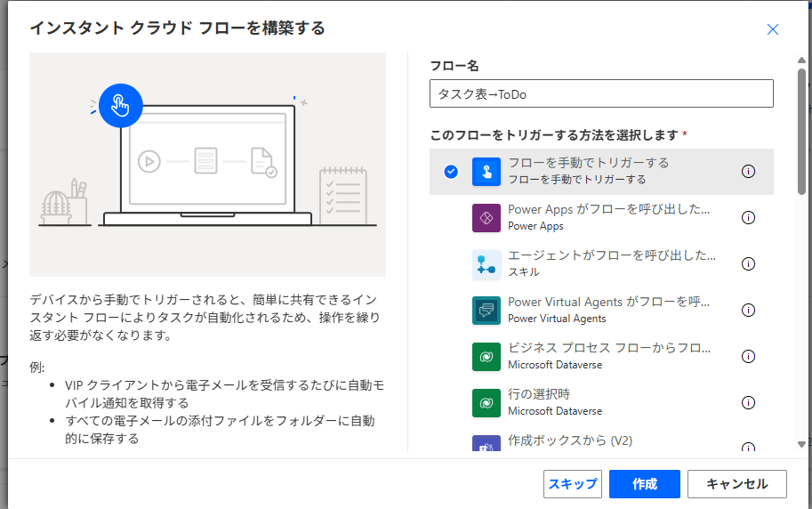The image size is (812, 509).
Task: Open info for 行の選択時 trigger
Action: [748, 402]
